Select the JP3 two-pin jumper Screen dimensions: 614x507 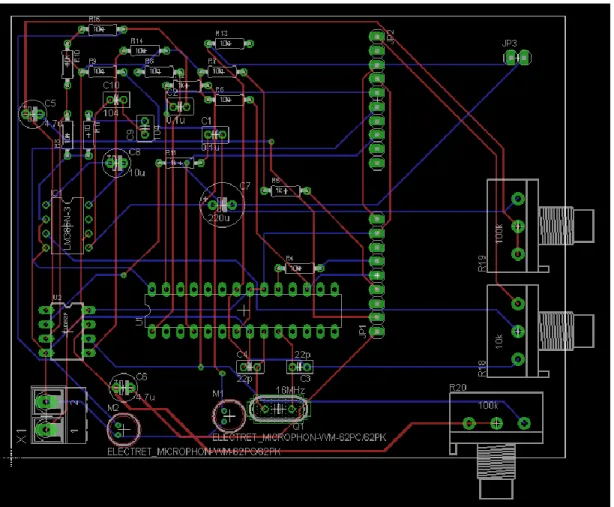[x=518, y=58]
